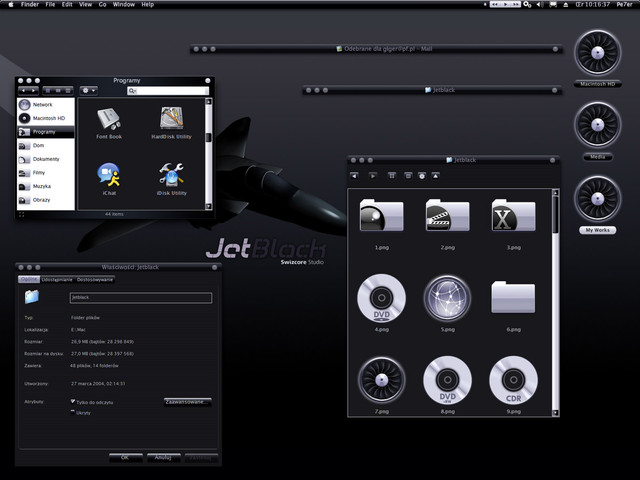Image resolution: width=640 pixels, height=480 pixels.
Task: Click the up folder arrow in Jetblack toolbar
Action: (436, 176)
